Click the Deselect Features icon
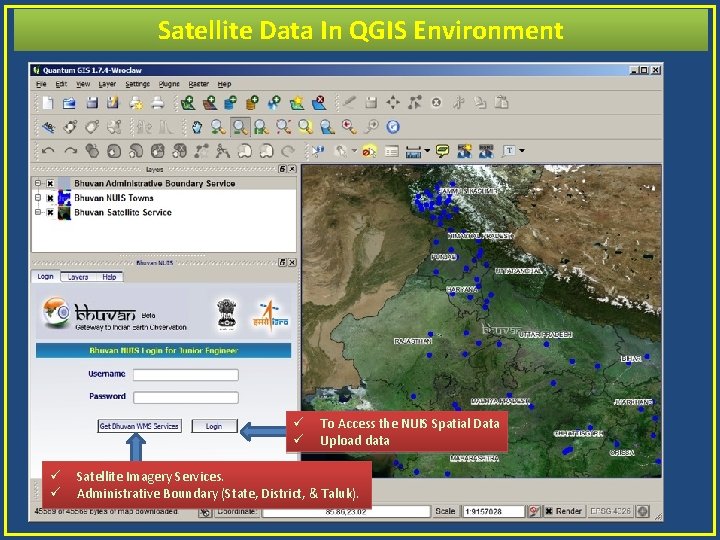720x540 pixels. (369, 151)
